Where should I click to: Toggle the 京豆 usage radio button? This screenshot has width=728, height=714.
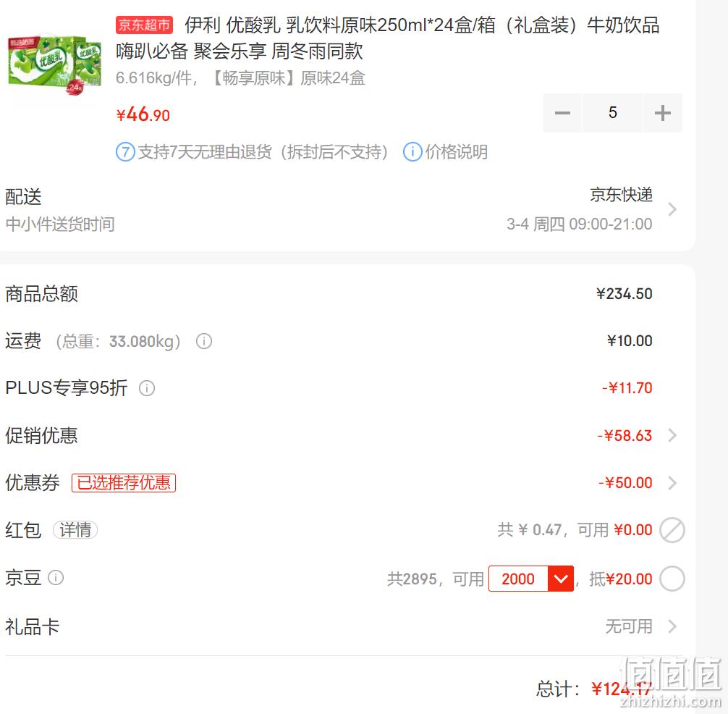[672, 579]
